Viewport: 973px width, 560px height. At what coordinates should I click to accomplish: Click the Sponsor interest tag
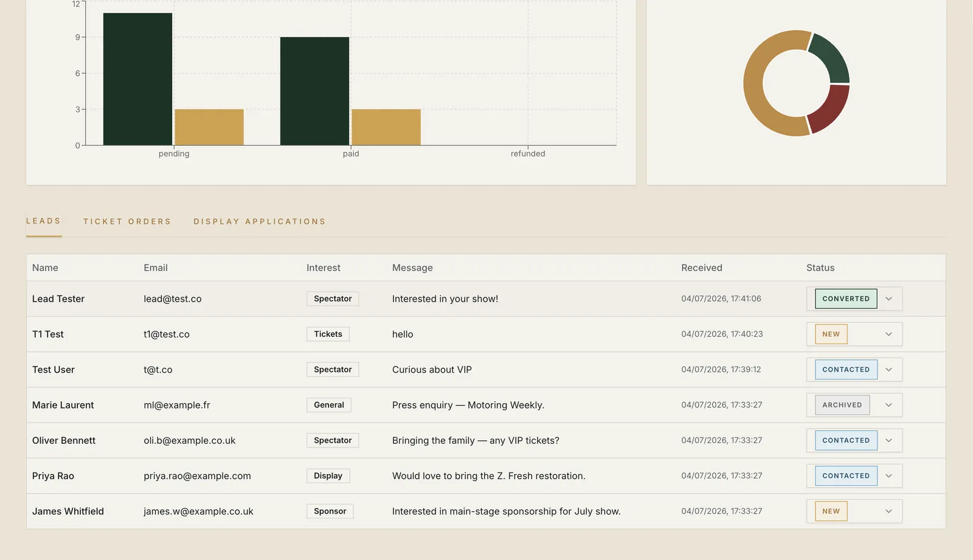(x=330, y=511)
